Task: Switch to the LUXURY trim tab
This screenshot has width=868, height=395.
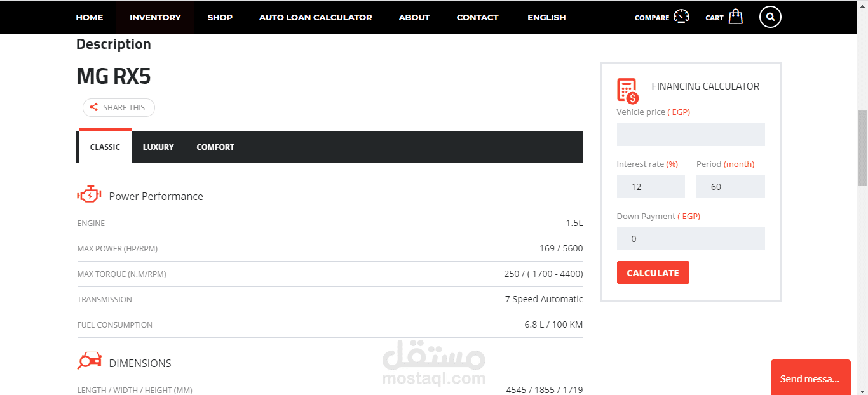Action: tap(158, 147)
